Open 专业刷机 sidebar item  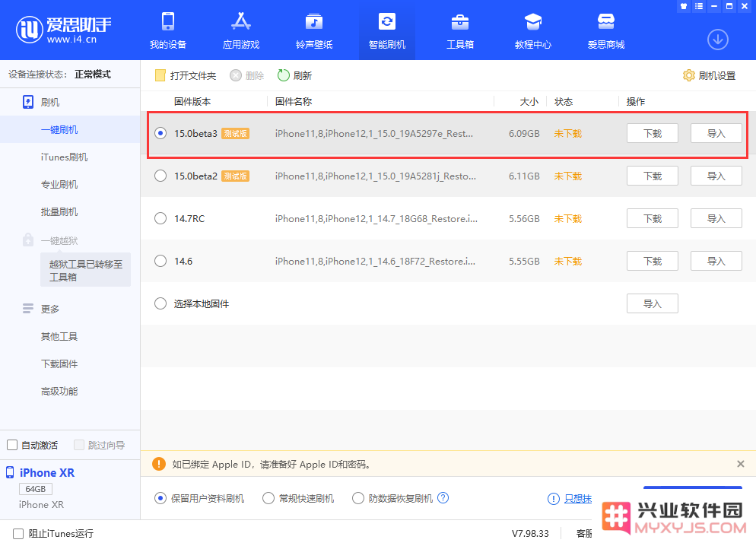tap(59, 185)
